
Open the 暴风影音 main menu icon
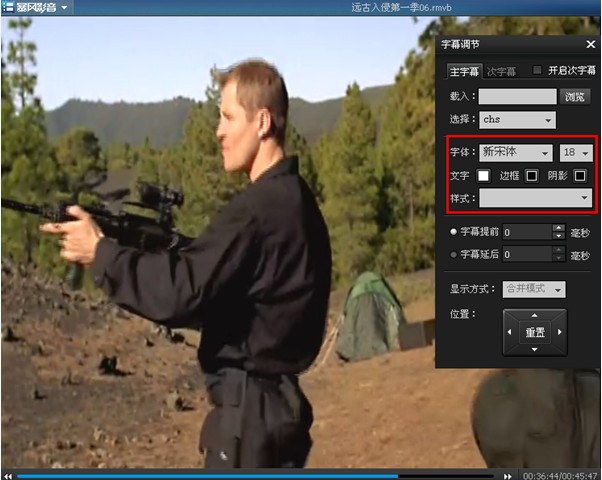8,7
